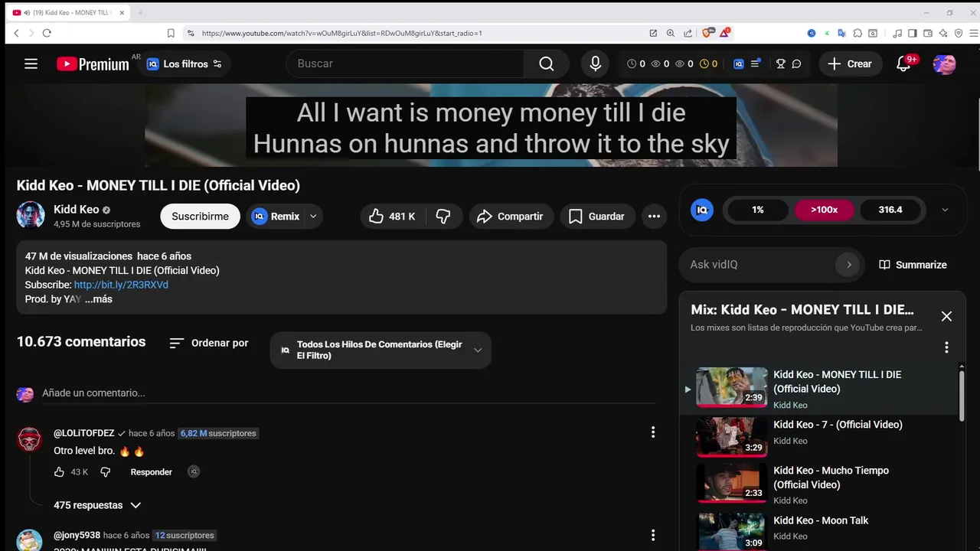The image size is (980, 551).
Task: Go to YouTube Premium home logo
Action: [x=93, y=64]
